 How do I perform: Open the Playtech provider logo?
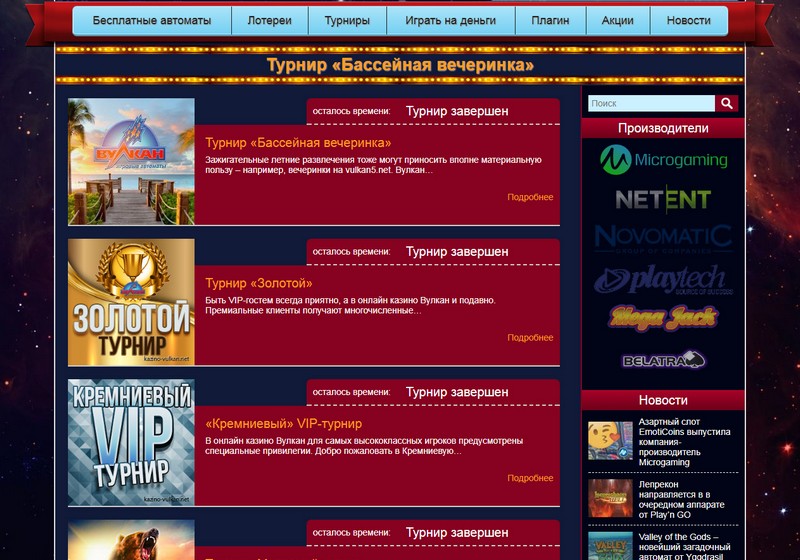pyautogui.click(x=663, y=280)
